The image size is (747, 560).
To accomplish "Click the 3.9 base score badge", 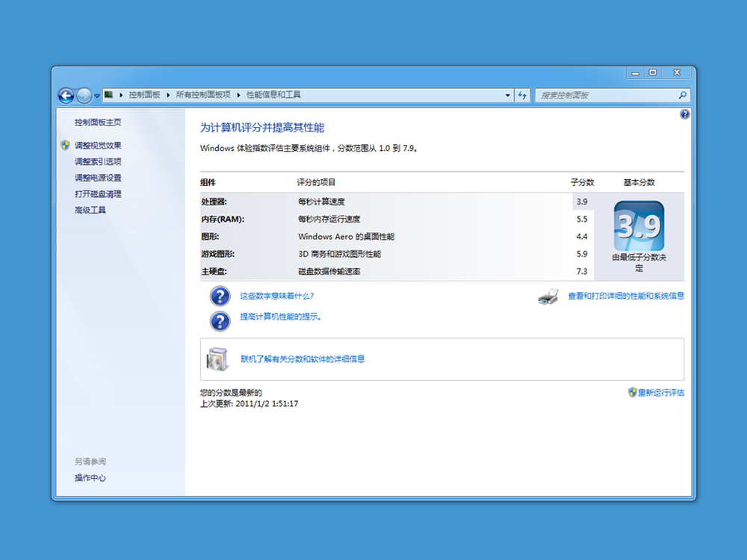I will click(x=639, y=226).
